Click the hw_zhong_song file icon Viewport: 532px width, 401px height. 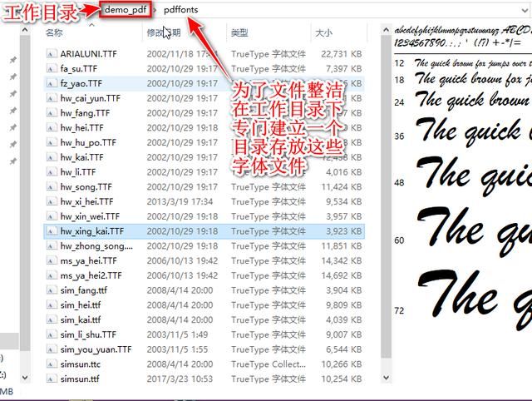point(52,245)
